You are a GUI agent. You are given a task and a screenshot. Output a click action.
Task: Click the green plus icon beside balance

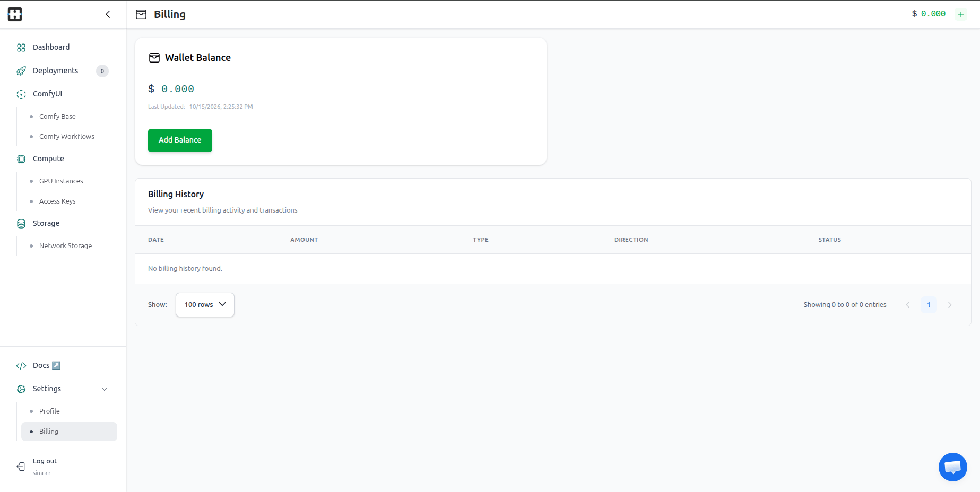click(960, 14)
